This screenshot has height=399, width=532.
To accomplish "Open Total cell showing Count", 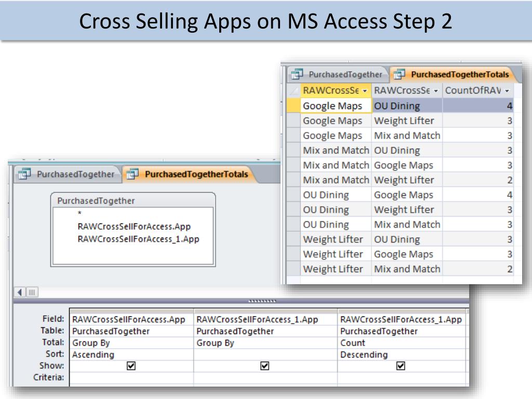I will (403, 343).
